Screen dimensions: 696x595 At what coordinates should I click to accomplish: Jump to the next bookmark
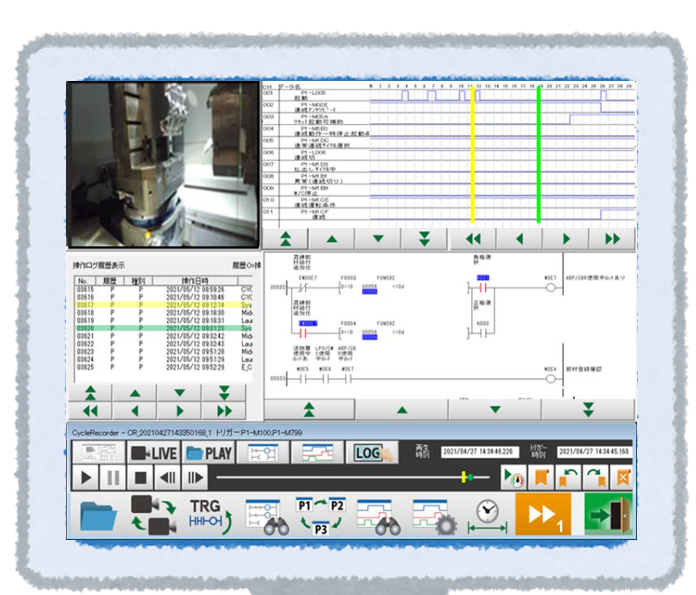tap(596, 478)
